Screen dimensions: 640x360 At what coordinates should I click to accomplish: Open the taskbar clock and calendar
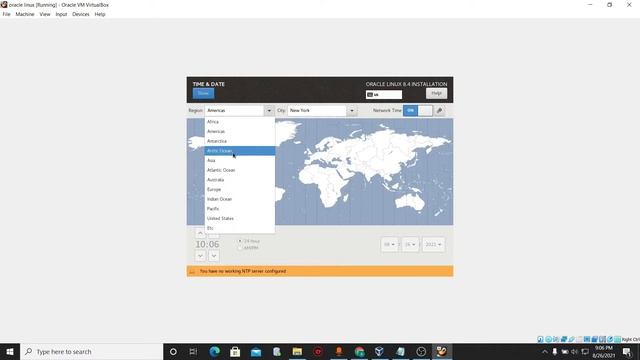[x=603, y=351]
